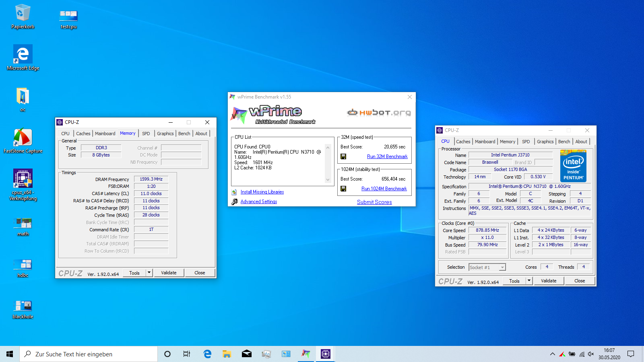Open the cpuz_x64 Verknüpfung shortcut

click(23, 185)
